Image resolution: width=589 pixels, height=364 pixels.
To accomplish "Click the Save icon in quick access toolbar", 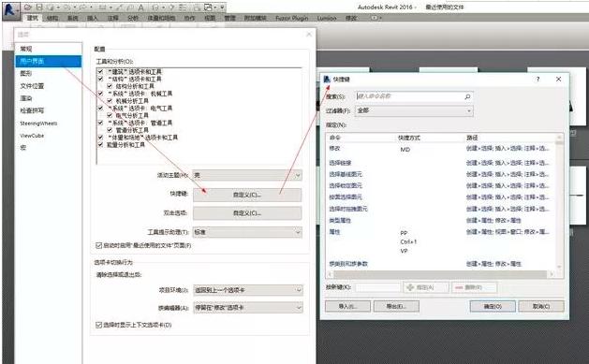I will [39, 7].
